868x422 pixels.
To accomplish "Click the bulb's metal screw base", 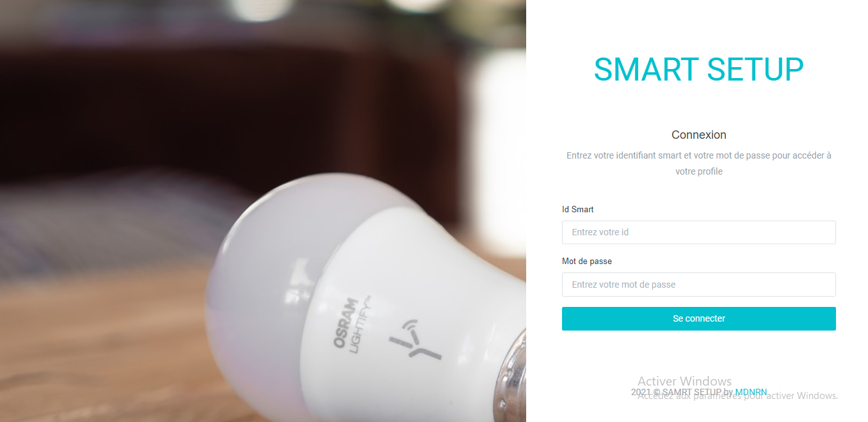I will pos(511,377).
